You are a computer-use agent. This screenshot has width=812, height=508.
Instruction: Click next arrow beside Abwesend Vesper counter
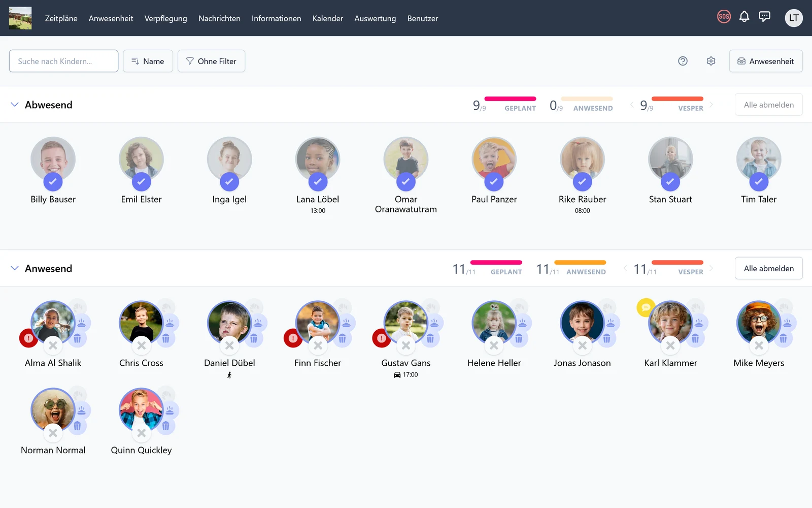pos(711,105)
